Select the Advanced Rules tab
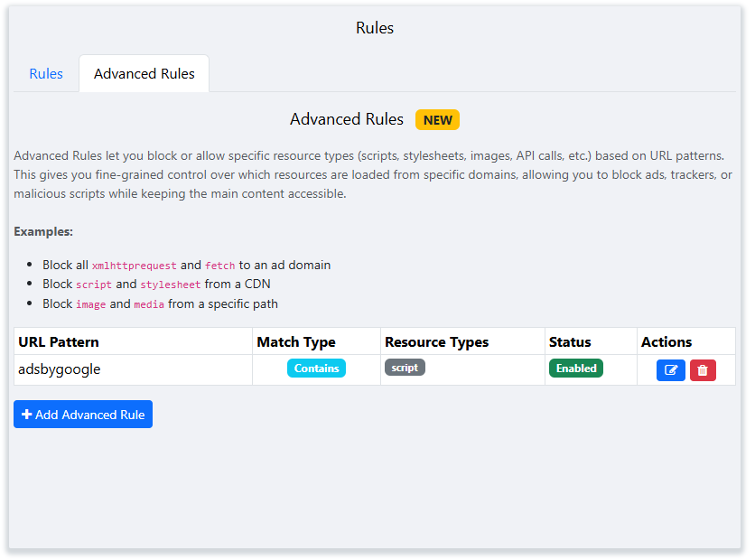Image resolution: width=755 pixels, height=560 pixels. click(144, 73)
